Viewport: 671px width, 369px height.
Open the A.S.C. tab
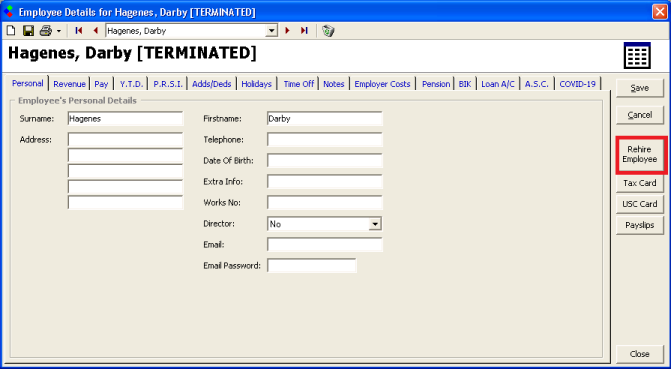pos(537,84)
